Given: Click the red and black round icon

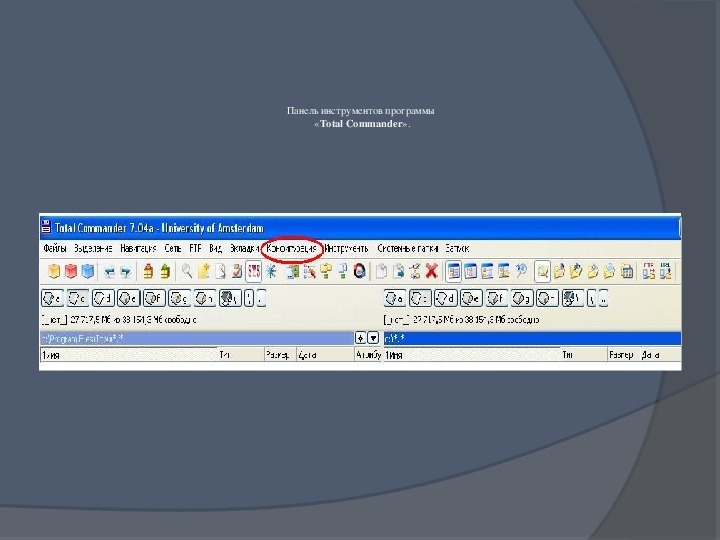Looking at the screenshot, I should (x=360, y=271).
